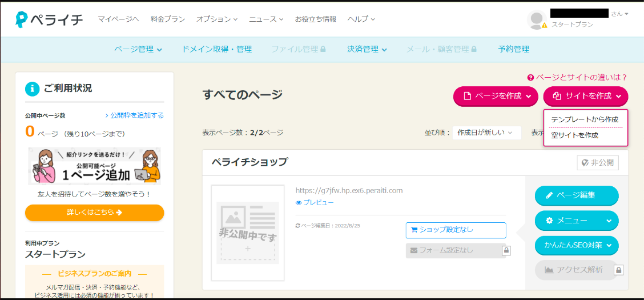This screenshot has height=300, width=644.
Task: Click the gear icon on メニュー
Action: pyautogui.click(x=550, y=221)
